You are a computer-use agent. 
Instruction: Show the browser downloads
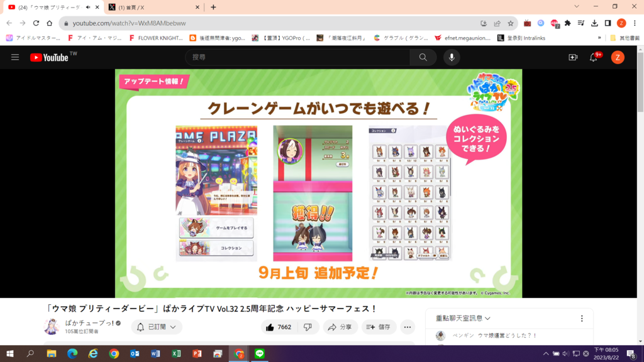point(594,23)
